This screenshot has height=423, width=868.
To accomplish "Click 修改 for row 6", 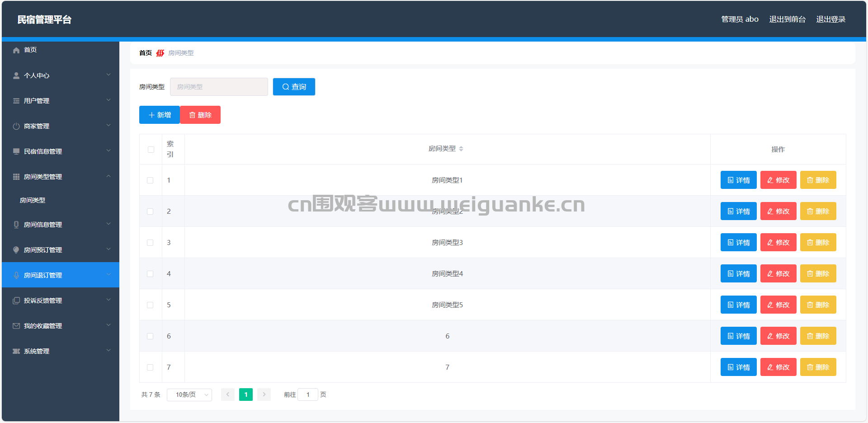I will coord(778,336).
